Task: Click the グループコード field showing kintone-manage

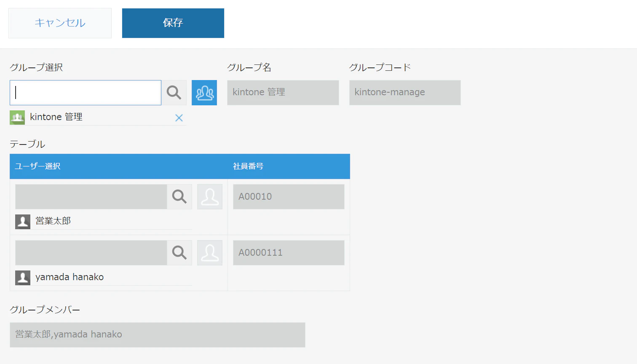Action: coord(405,93)
